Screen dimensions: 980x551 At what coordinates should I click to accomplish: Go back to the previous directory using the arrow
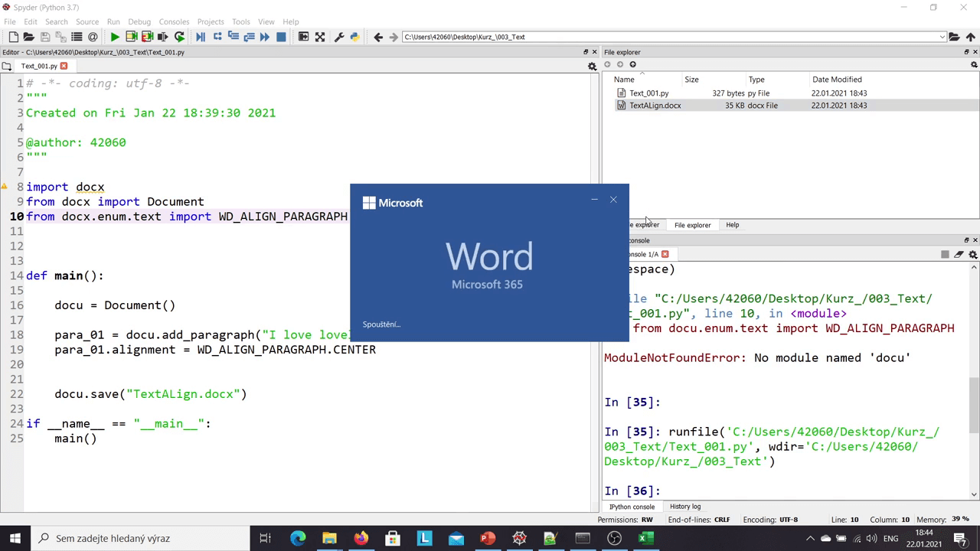tap(377, 37)
